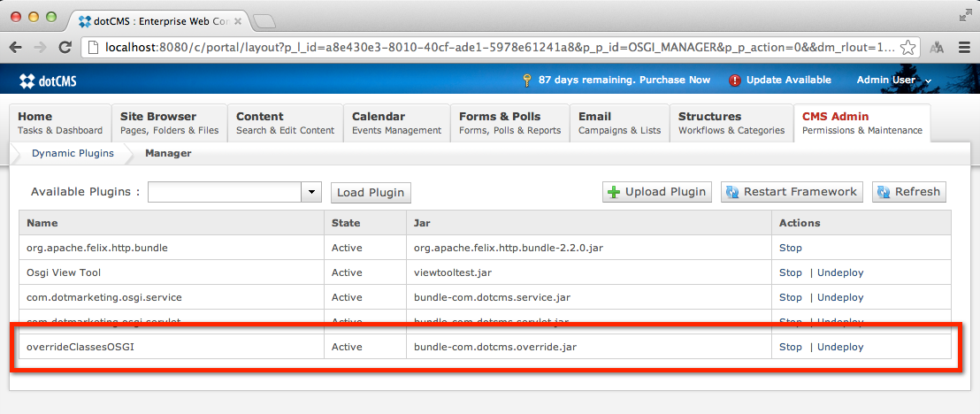Click the browser back arrow
The height and width of the screenshot is (414, 980).
[x=17, y=48]
